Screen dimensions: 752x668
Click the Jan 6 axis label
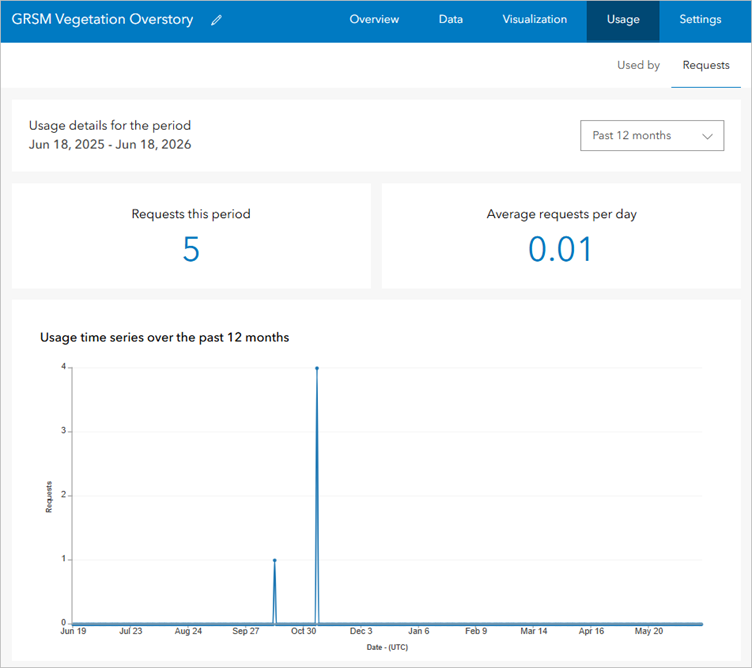(419, 631)
